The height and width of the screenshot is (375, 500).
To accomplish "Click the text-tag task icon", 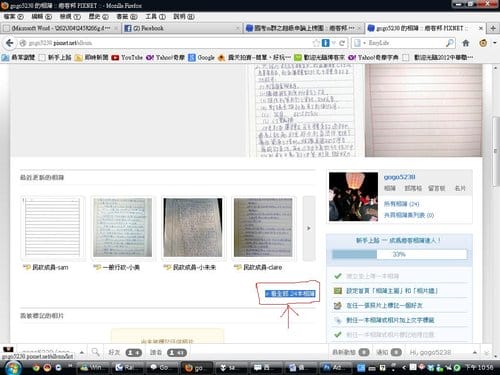I will [338, 320].
